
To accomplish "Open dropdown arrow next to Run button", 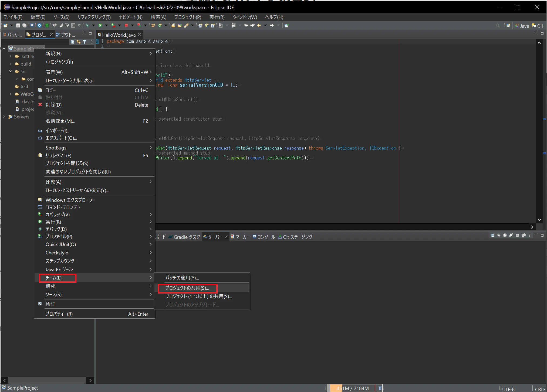I will coord(106,25).
